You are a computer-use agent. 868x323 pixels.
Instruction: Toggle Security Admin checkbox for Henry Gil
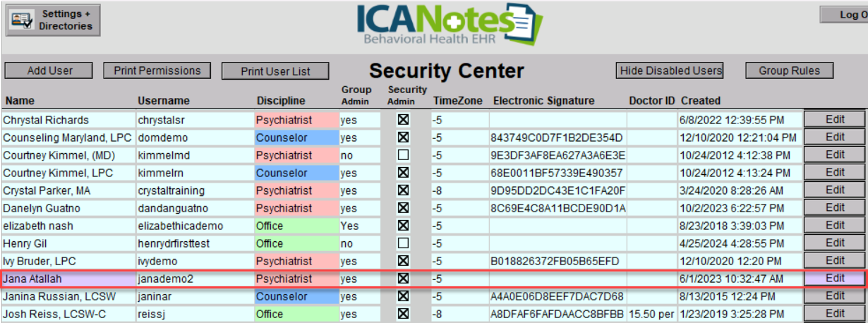click(x=403, y=243)
